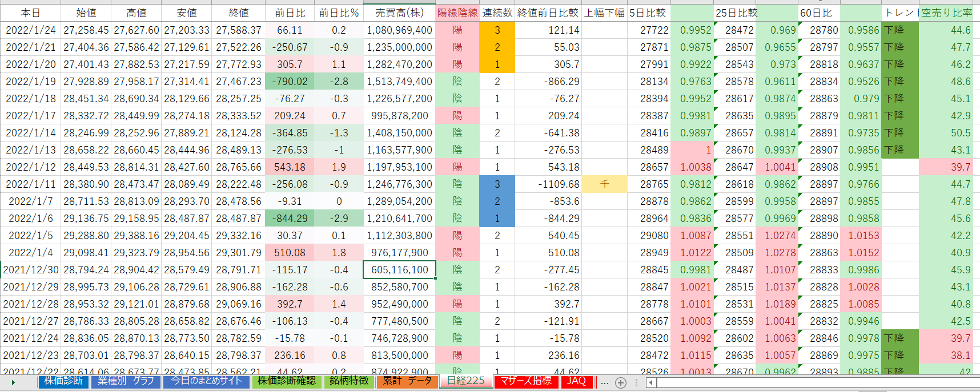
Task: Click the horizontal scrollbar left arrow
Action: 650,383
